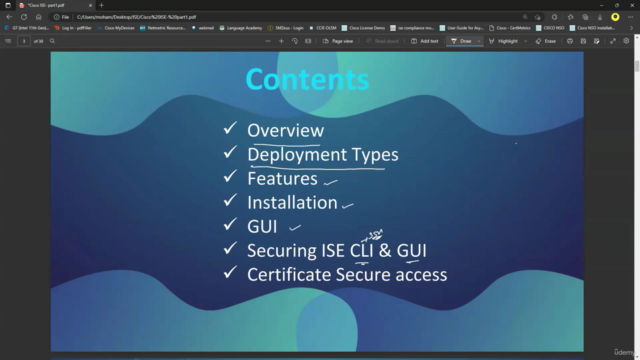This screenshot has width=640, height=360.
Task: Close the Cisco ISE-part1.pdf tab
Action: point(90,5)
